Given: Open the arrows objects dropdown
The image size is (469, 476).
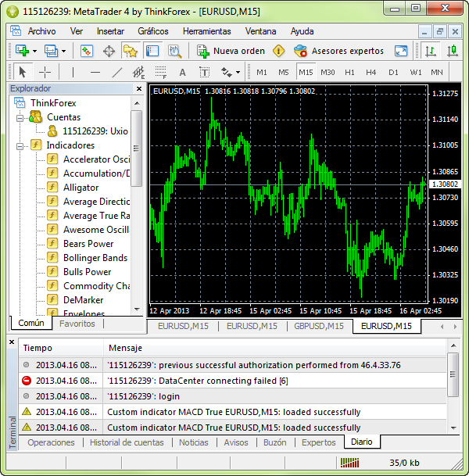Looking at the screenshot, I should 231,72.
